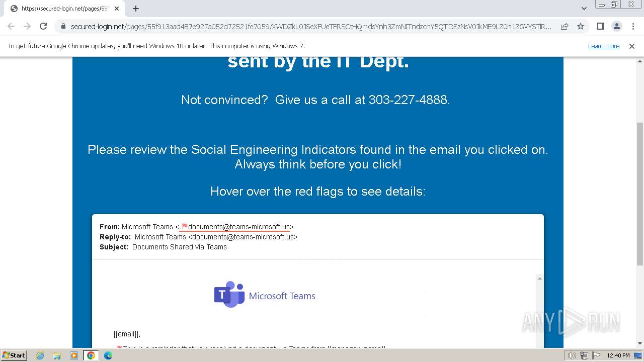The width and height of the screenshot is (644, 362).
Task: Click the red flag beside sender address
Action: point(184,227)
